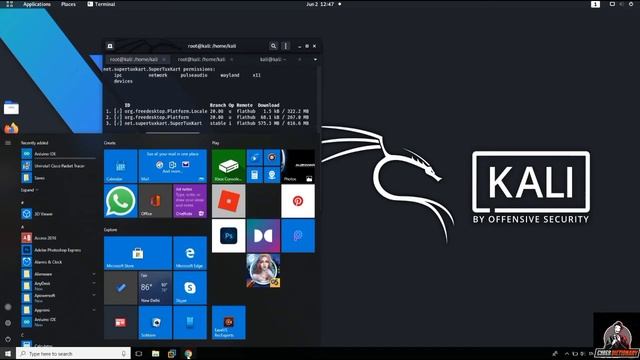Open the Skype tile
The height and width of the screenshot is (360, 640).
coord(190,288)
